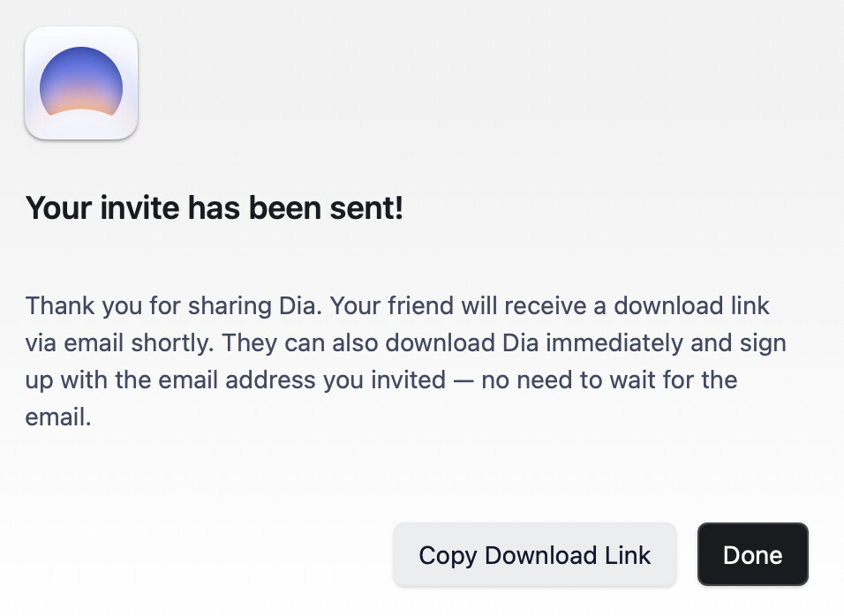Click 'Your friend will receive' text
844x616 pixels.
click(x=458, y=305)
